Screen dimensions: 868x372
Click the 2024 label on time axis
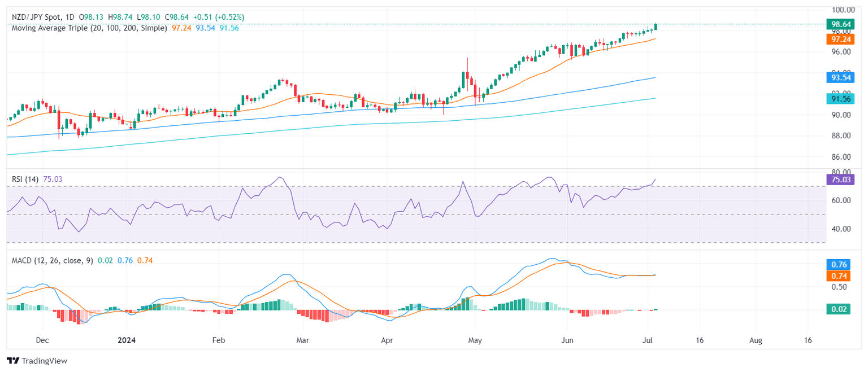tap(127, 341)
